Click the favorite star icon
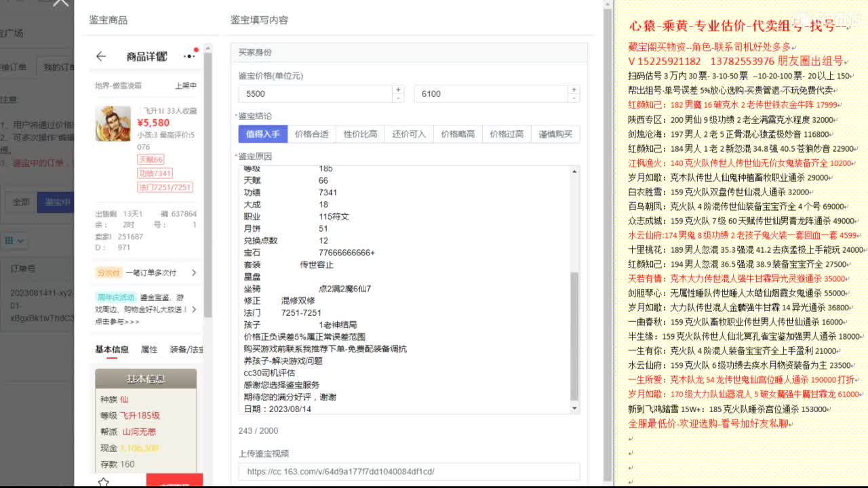The image size is (868, 488). click(x=103, y=482)
